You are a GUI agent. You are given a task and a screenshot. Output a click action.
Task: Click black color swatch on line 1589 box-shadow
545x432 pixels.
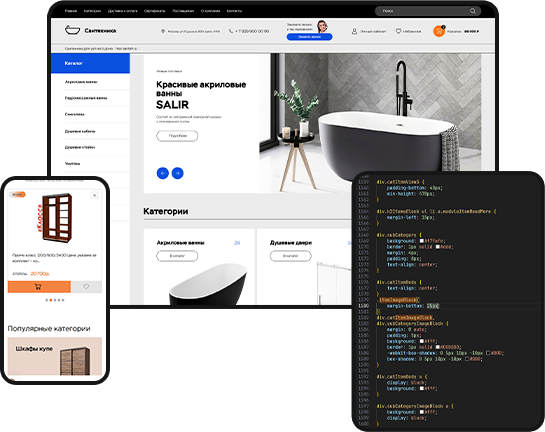click(x=467, y=359)
